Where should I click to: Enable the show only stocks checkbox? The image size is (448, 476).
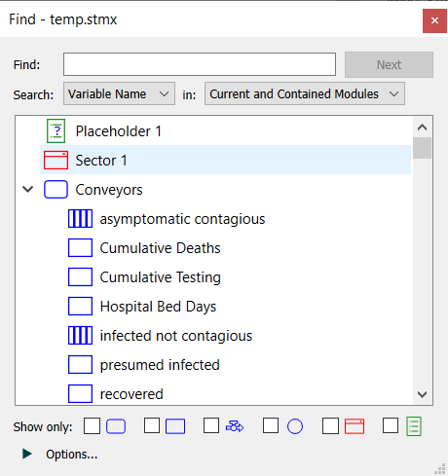pyautogui.click(x=152, y=425)
